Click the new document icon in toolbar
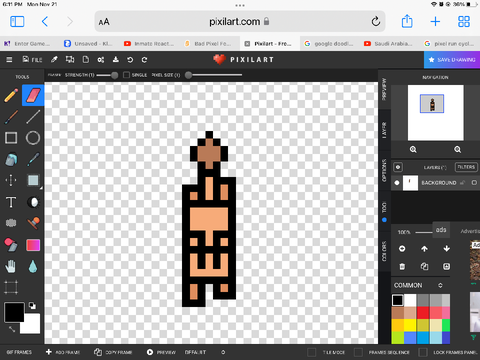The image size is (480, 360). coord(86,60)
